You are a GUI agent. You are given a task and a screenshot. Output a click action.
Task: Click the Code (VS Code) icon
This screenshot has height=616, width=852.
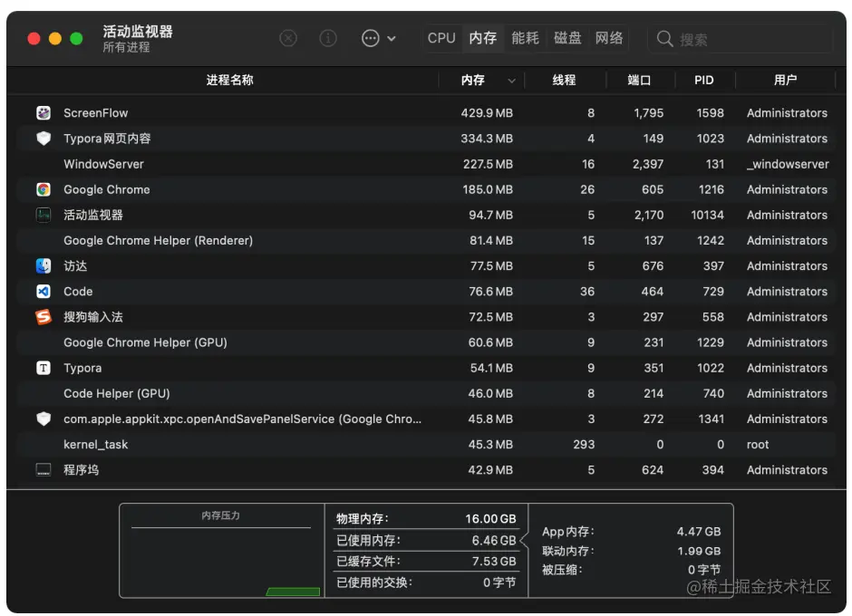point(44,292)
